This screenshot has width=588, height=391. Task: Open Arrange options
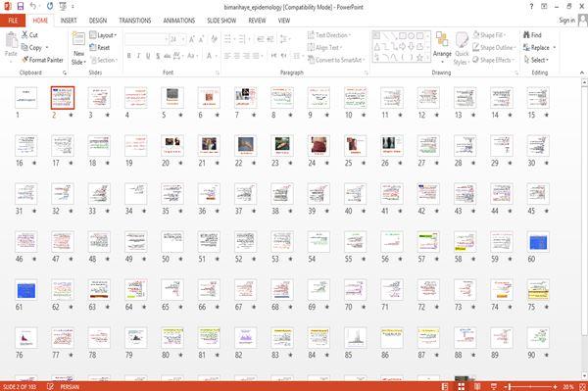(442, 48)
